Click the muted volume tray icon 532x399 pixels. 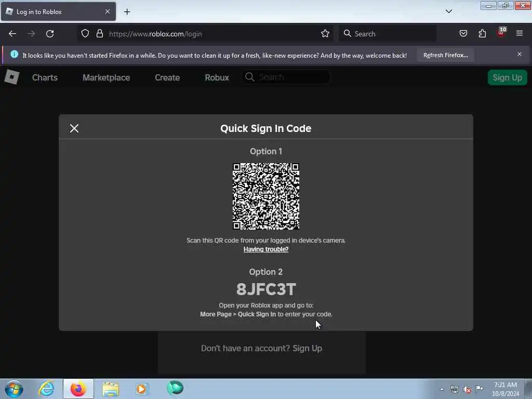(x=467, y=390)
